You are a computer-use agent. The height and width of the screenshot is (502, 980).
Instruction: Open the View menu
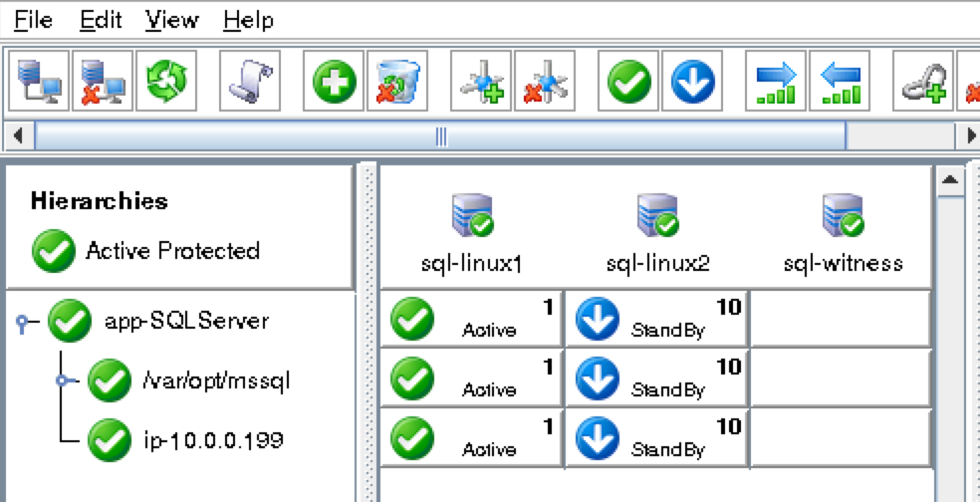tap(172, 21)
